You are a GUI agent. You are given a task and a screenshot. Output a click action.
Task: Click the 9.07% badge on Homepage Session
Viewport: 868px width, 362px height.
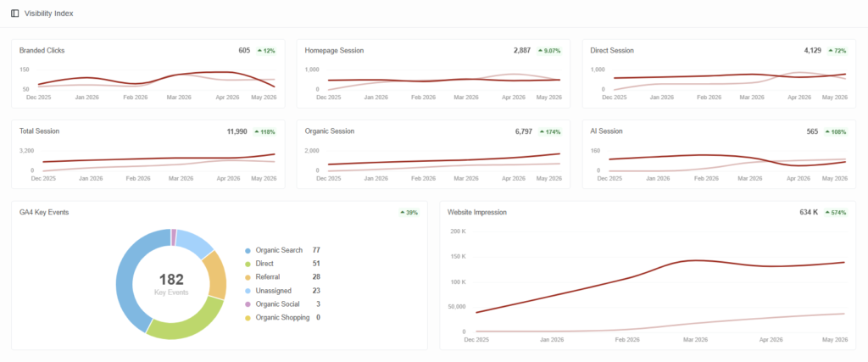(x=549, y=50)
